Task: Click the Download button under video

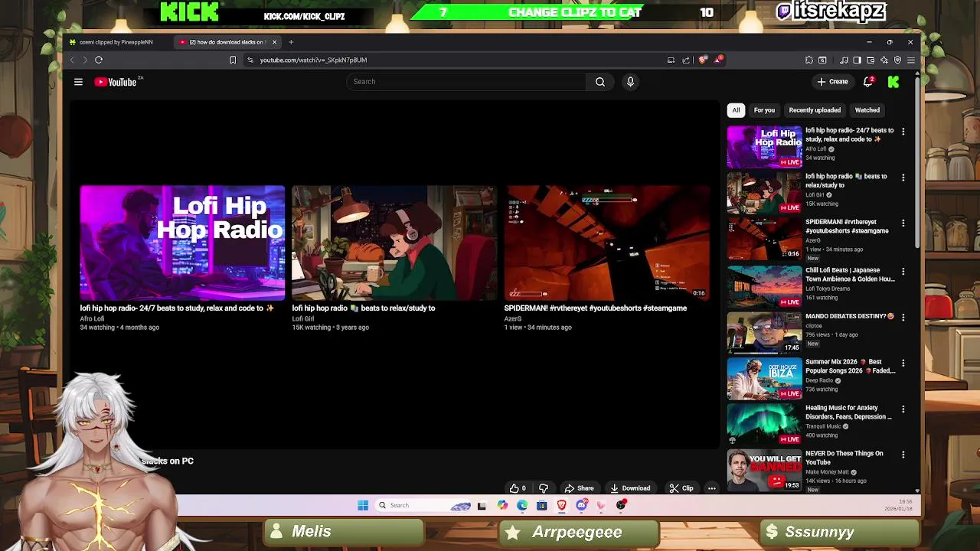Action: point(630,488)
